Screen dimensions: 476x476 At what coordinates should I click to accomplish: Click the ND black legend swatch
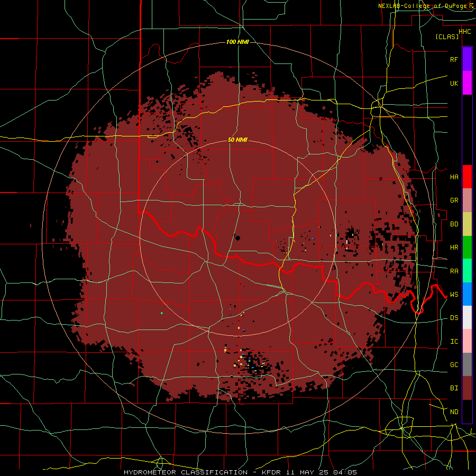(467, 411)
